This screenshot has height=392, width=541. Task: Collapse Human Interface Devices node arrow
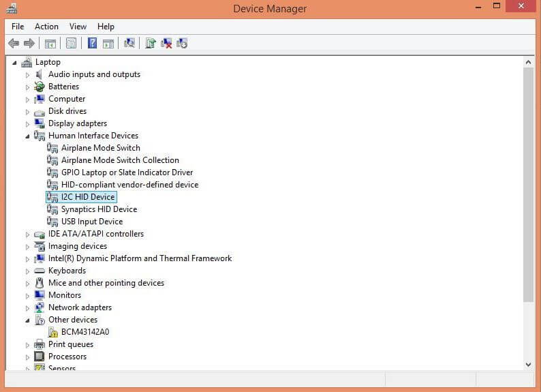pos(28,136)
